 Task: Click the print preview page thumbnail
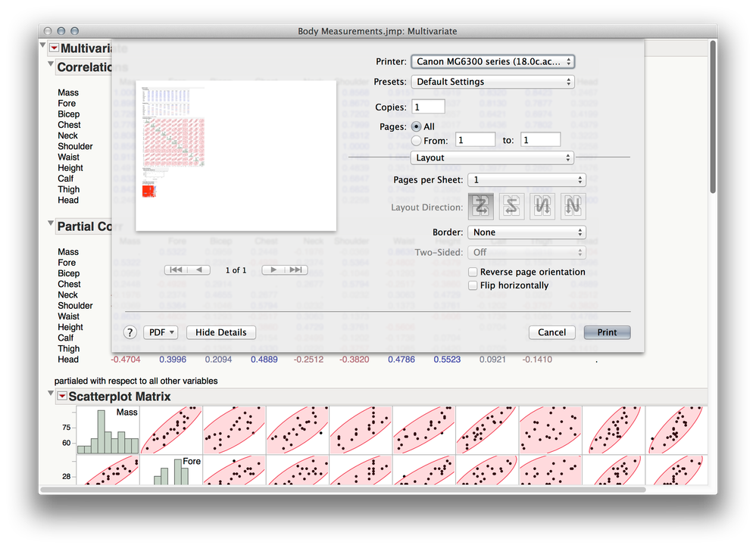pyautogui.click(x=236, y=156)
